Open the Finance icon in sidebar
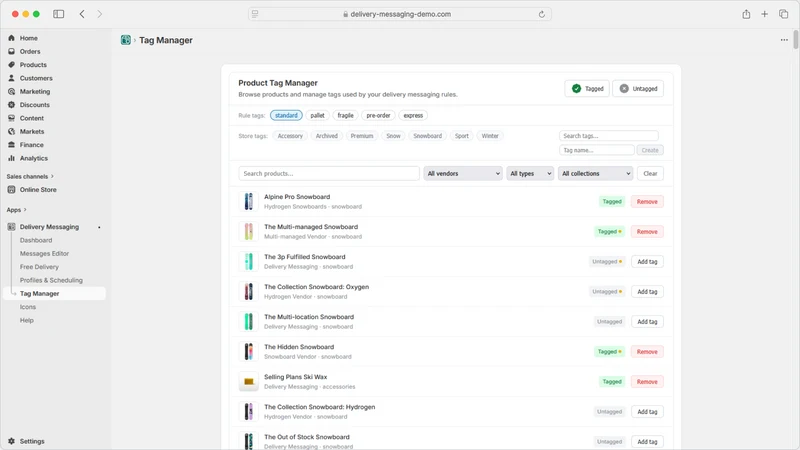Image resolution: width=800 pixels, height=450 pixels. pos(11,145)
